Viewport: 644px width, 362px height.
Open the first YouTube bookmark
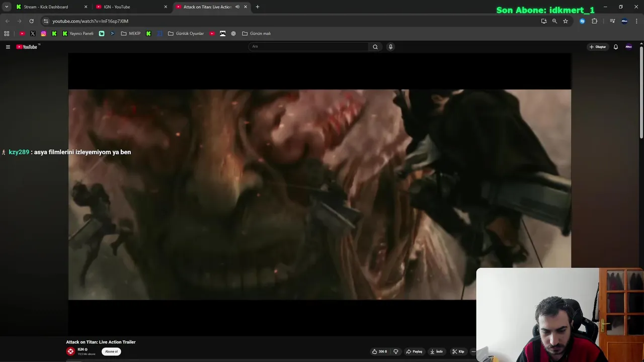[x=22, y=34]
